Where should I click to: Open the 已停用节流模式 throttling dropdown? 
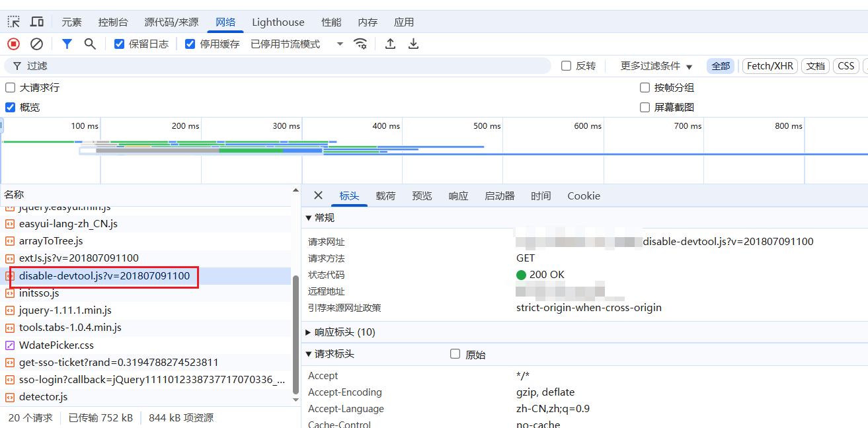click(x=297, y=44)
